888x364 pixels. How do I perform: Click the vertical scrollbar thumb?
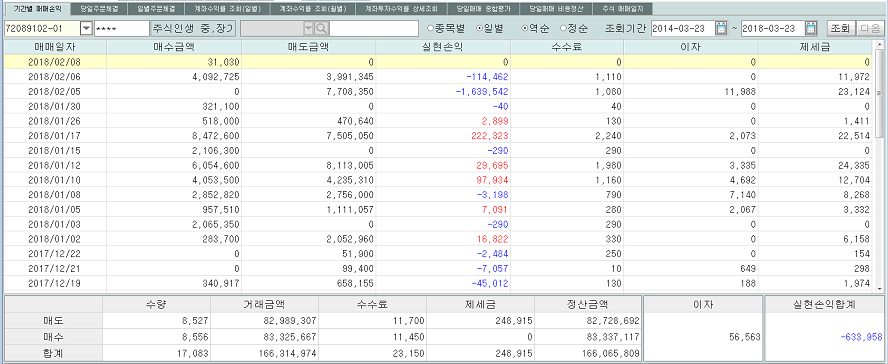pyautogui.click(x=880, y=93)
